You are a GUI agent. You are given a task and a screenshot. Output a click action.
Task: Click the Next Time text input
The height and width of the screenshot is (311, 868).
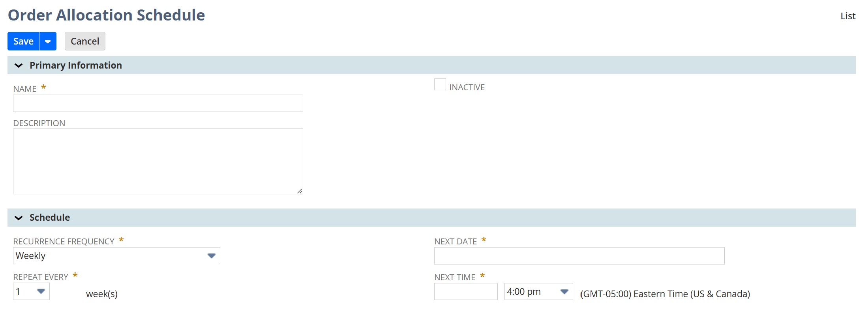coord(465,292)
